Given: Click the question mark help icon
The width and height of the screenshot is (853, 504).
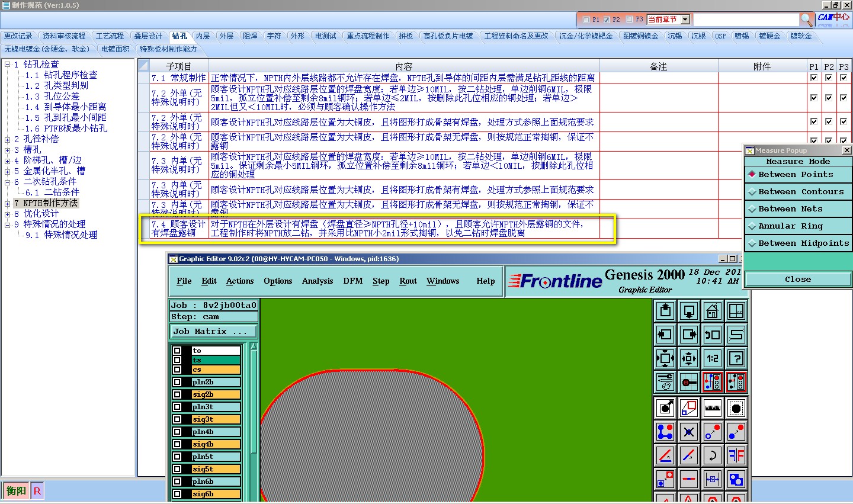Looking at the screenshot, I should coord(736,358).
